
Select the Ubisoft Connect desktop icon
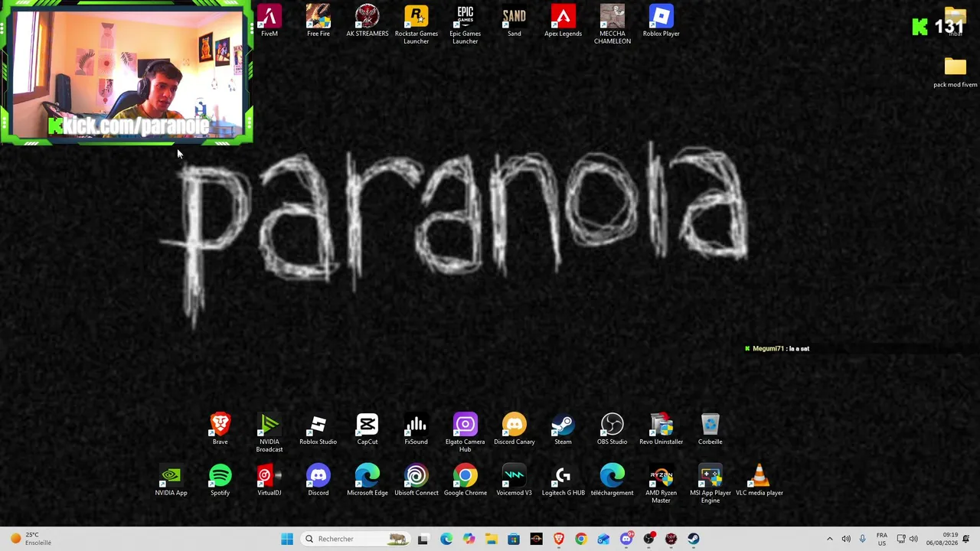[x=416, y=481]
